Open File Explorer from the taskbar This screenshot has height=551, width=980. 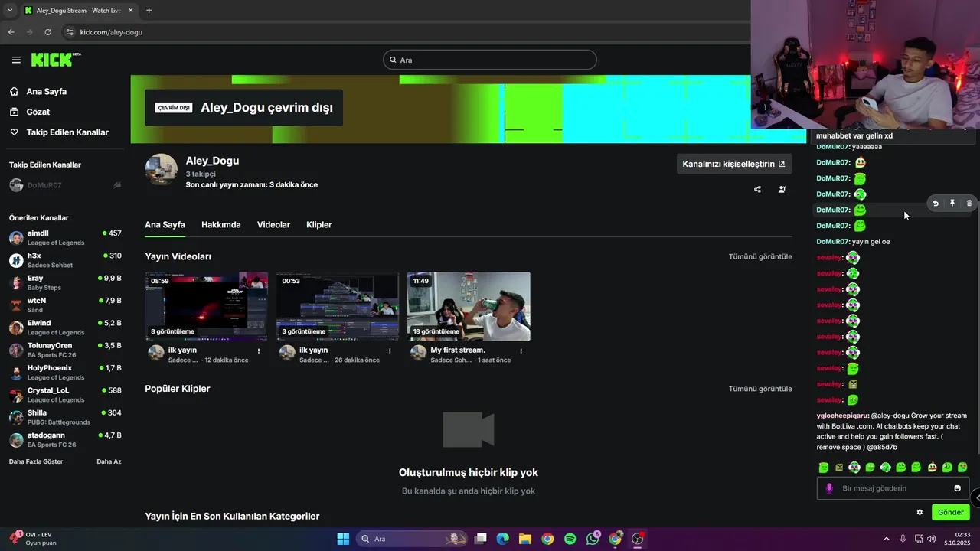pyautogui.click(x=525, y=539)
